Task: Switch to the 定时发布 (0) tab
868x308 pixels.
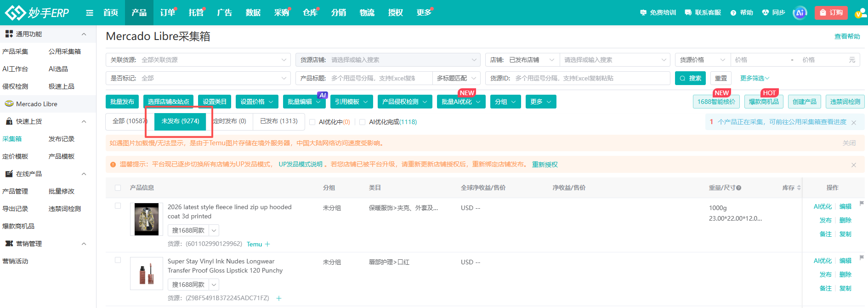Action: (230, 121)
